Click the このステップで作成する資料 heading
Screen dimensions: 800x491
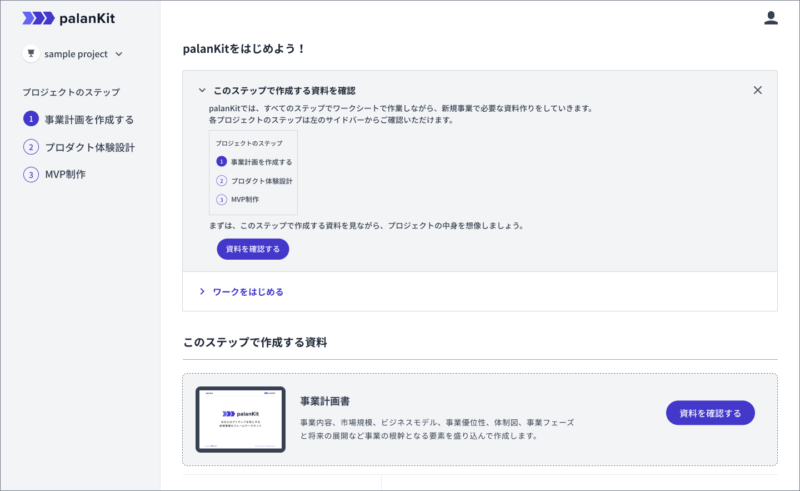click(x=255, y=342)
